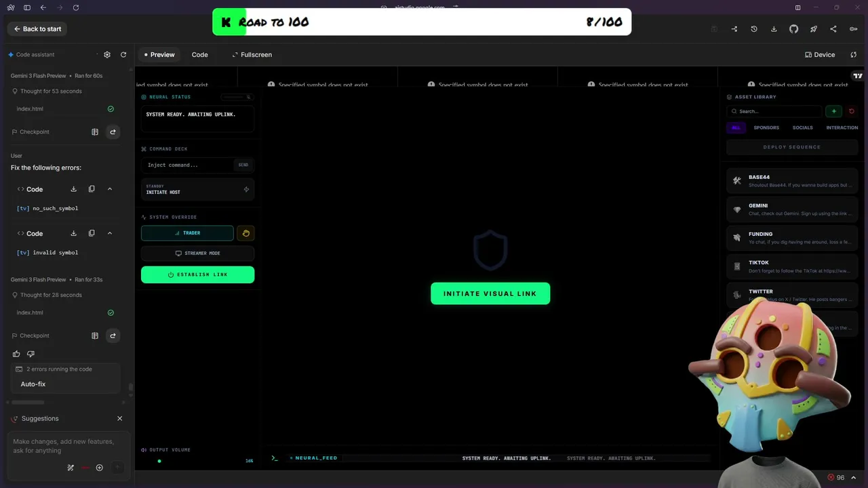Restore the second Checkpoint

[113, 335]
